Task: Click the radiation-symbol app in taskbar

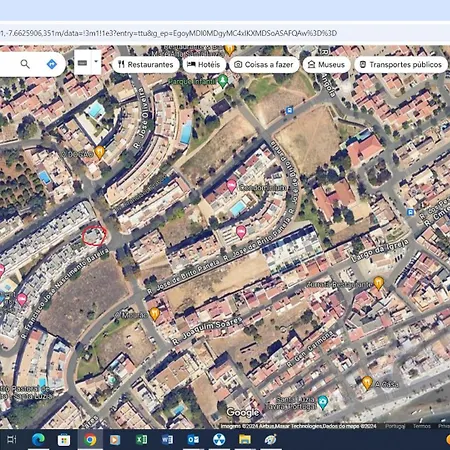Action: pyautogui.click(x=219, y=440)
